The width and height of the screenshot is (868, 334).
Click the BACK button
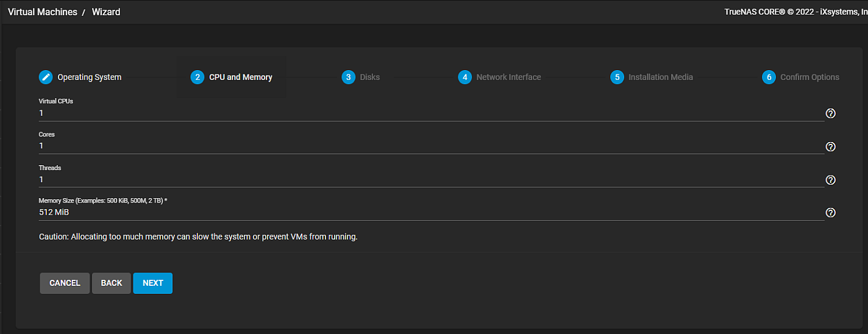(112, 283)
